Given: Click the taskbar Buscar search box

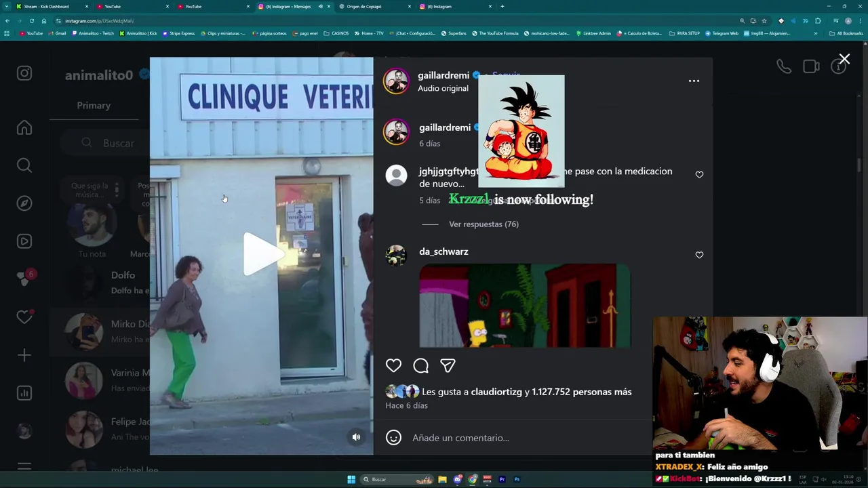Looking at the screenshot, I should click(x=397, y=479).
